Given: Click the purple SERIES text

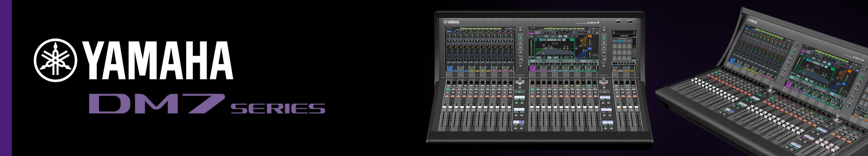Looking at the screenshot, I should point(278,108).
